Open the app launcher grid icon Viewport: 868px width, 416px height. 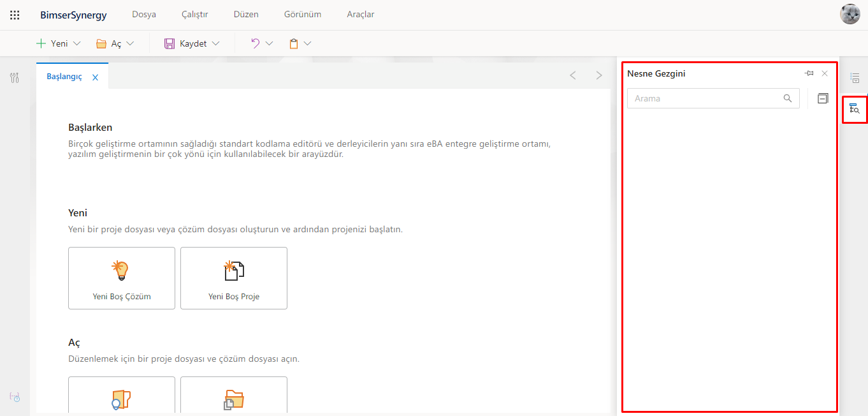[15, 15]
